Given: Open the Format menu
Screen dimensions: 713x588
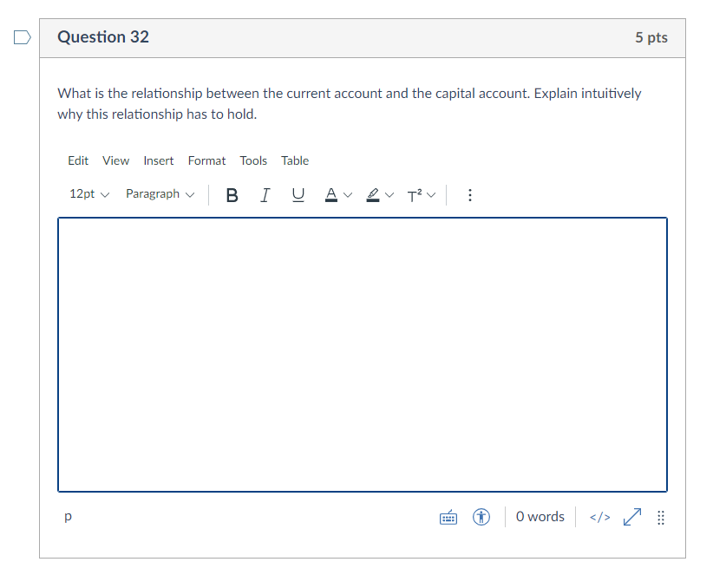Looking at the screenshot, I should point(206,160).
